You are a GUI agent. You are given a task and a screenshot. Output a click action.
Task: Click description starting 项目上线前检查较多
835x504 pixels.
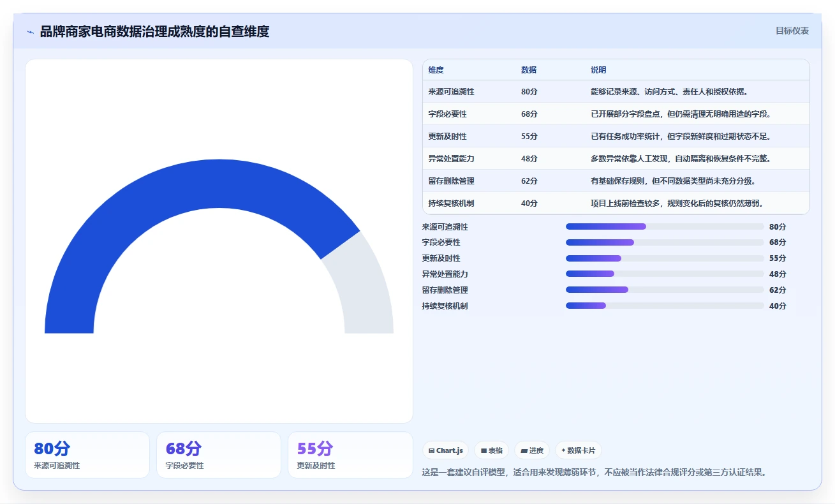click(x=677, y=204)
